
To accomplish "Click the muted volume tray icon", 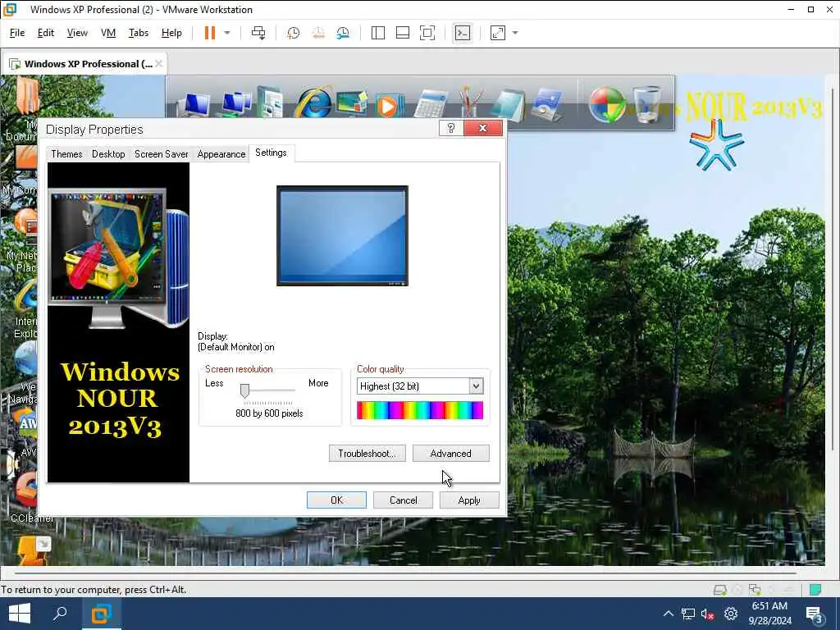I will (x=708, y=614).
